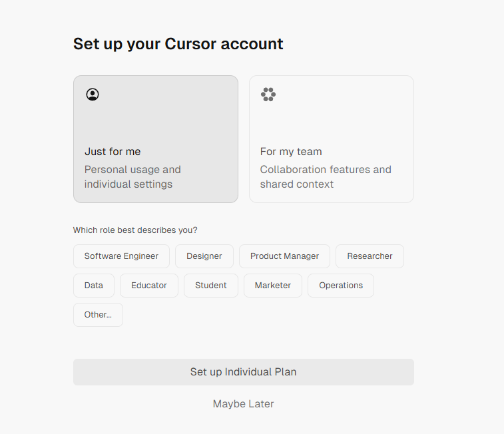Viewport: 504px width, 434px height.
Task: Select Student as your role
Action: pyautogui.click(x=211, y=286)
